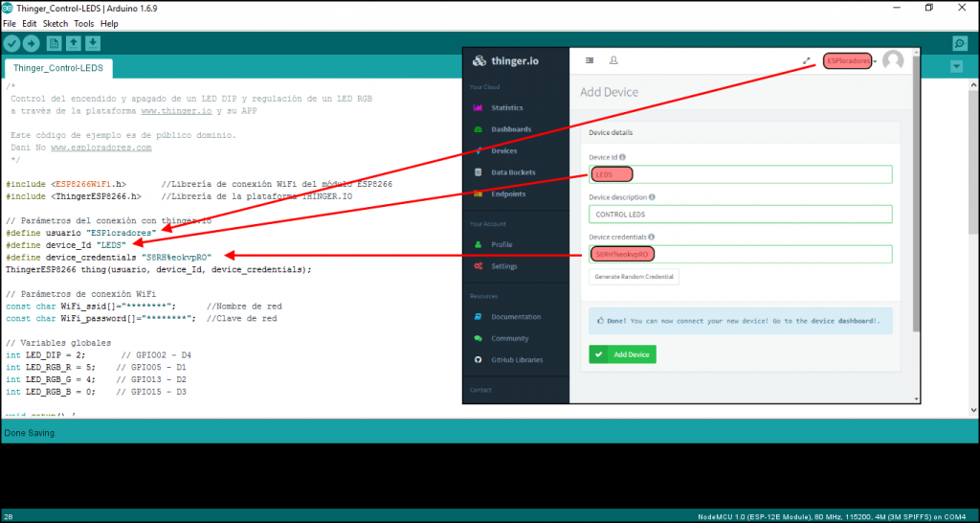Image resolution: width=980 pixels, height=523 pixels.
Task: Open the Help menu
Action: pyautogui.click(x=109, y=24)
